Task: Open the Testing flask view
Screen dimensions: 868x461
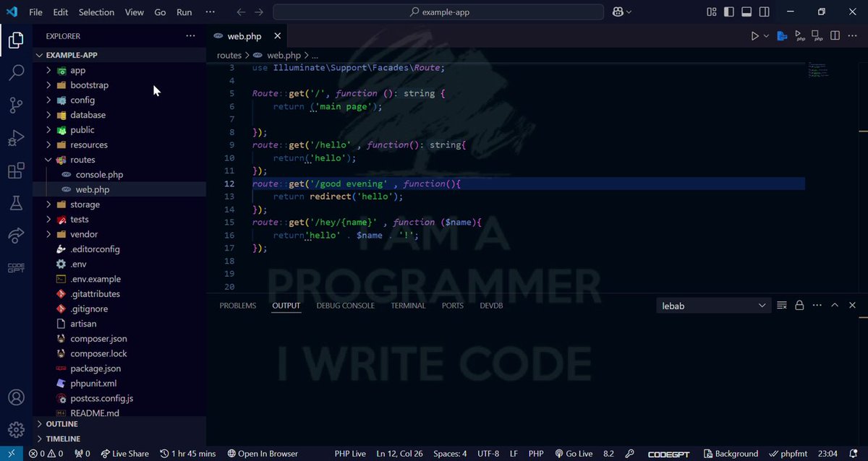Action: [x=16, y=204]
